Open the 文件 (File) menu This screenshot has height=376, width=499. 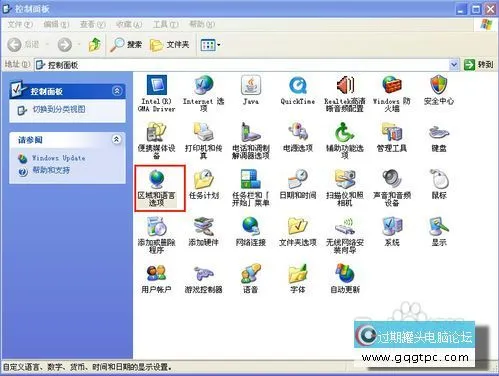coord(20,24)
